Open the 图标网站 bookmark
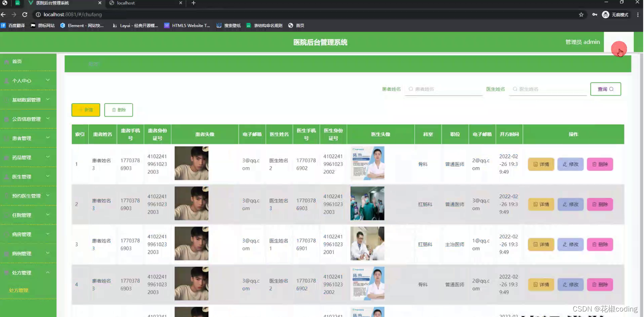 (x=43, y=25)
